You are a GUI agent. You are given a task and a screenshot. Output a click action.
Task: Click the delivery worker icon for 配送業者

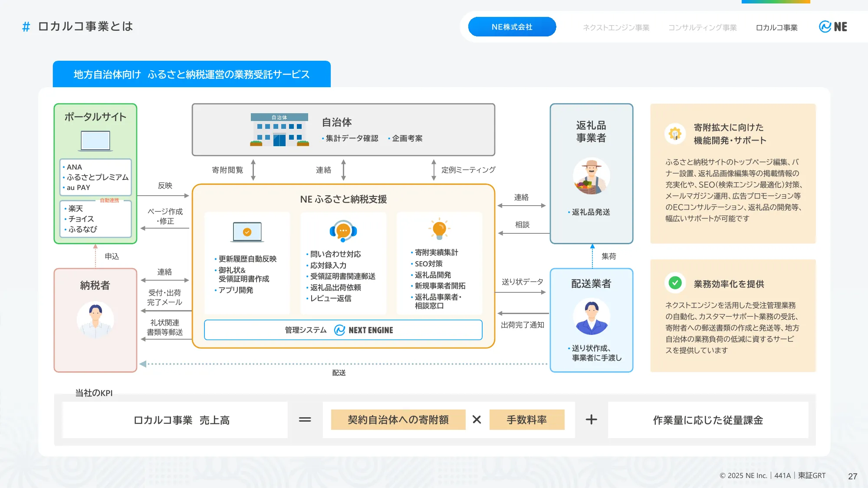click(x=591, y=317)
